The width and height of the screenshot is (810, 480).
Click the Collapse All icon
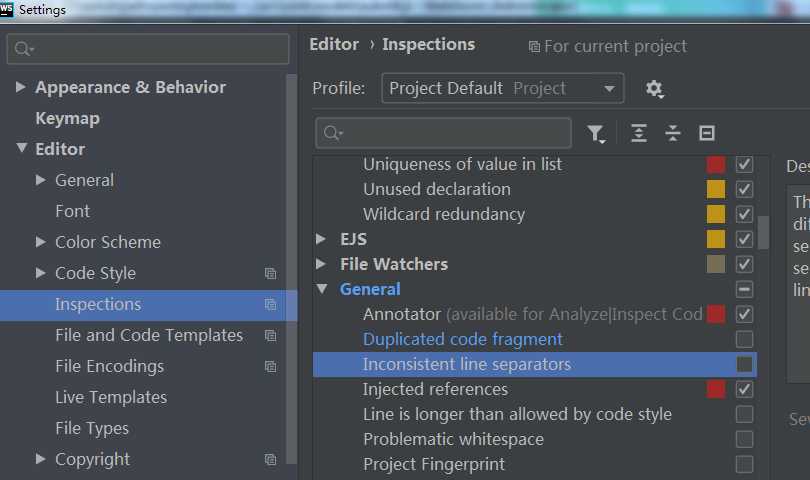coord(673,133)
